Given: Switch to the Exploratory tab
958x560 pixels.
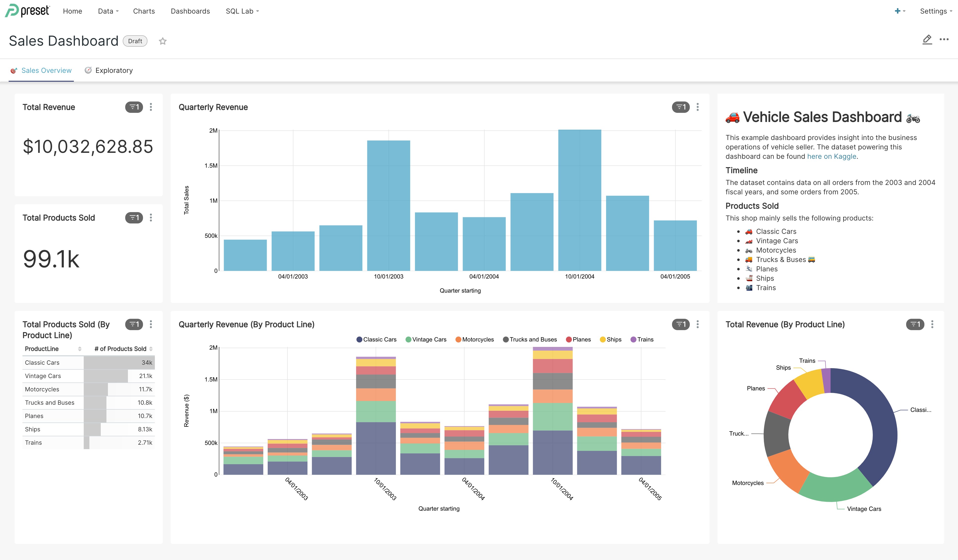Looking at the screenshot, I should (x=114, y=70).
